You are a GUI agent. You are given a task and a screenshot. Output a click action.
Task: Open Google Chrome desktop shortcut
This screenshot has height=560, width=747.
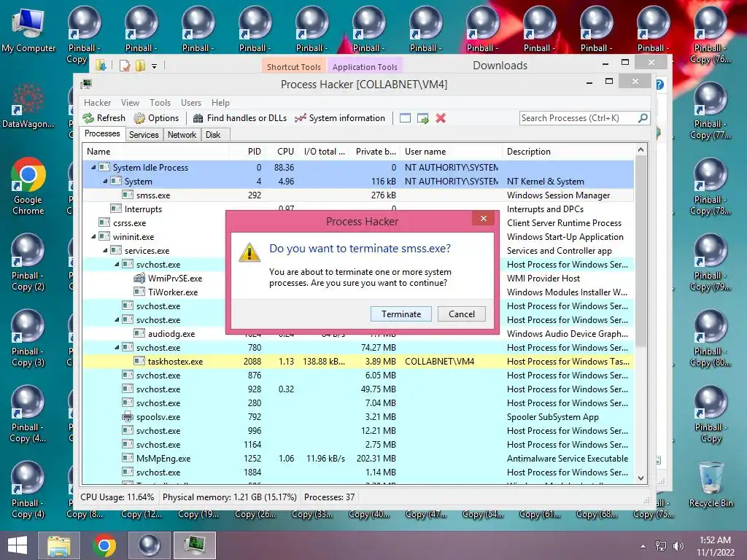(28, 186)
